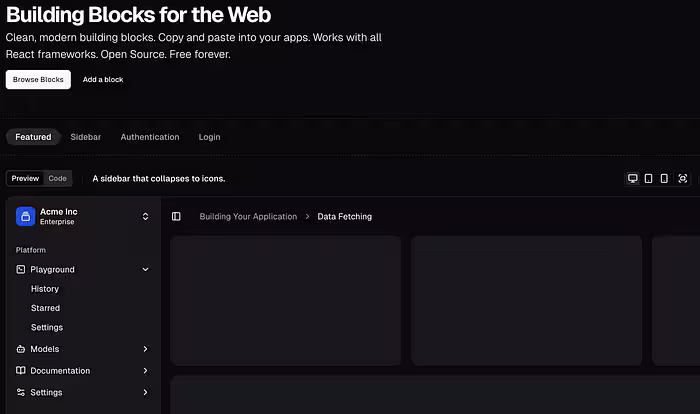Viewport: 700px width, 414px height.
Task: Click the Acme Inc team logo icon
Action: click(26, 216)
